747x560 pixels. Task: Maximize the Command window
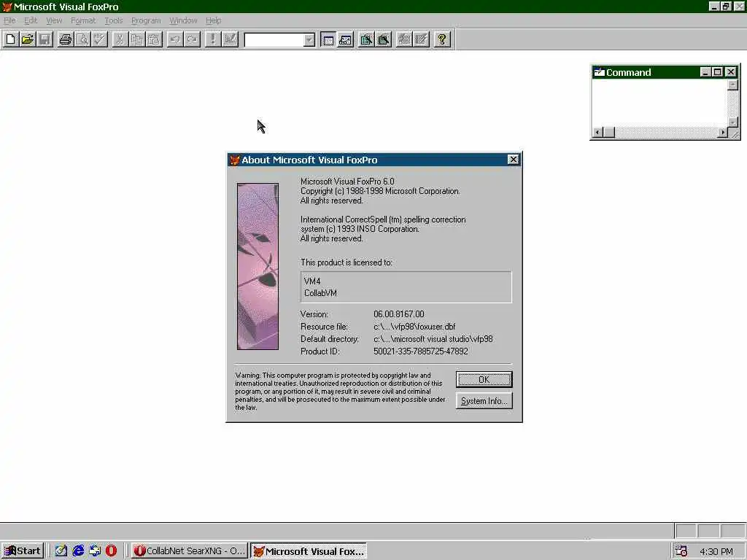point(717,72)
